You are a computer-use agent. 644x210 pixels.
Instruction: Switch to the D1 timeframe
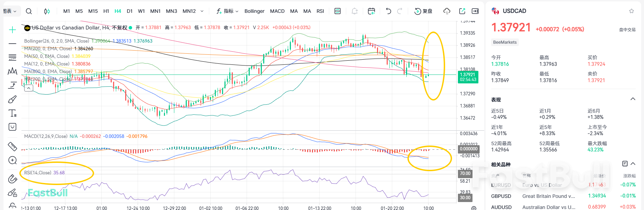pyautogui.click(x=130, y=11)
